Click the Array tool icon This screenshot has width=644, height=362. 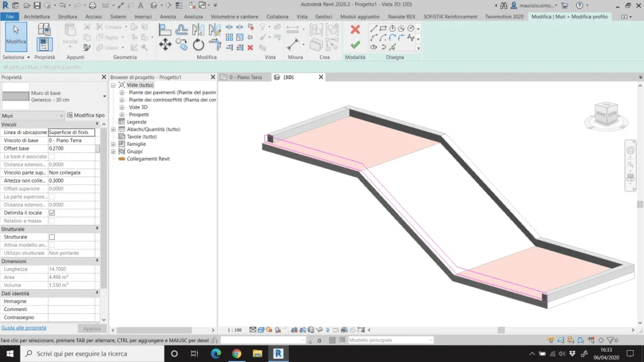(229, 37)
